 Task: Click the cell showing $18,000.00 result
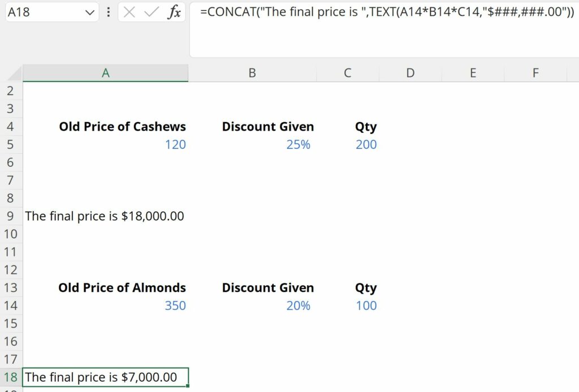point(106,216)
